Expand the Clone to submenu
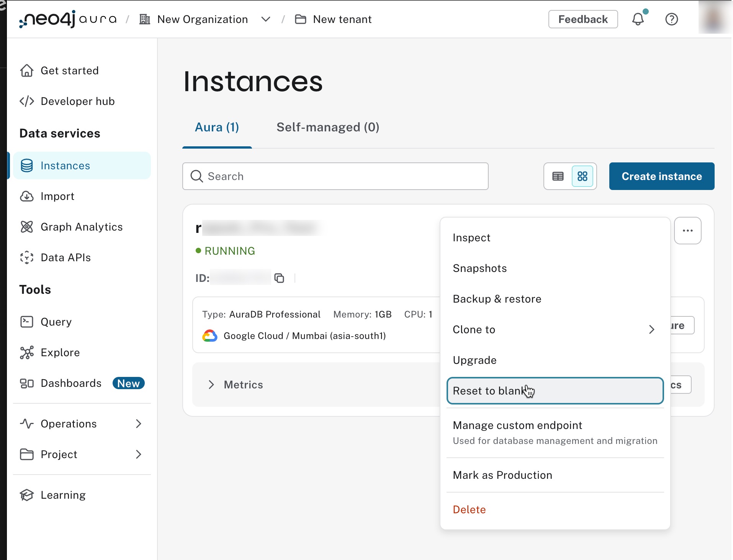This screenshot has height=560, width=733. (x=555, y=329)
